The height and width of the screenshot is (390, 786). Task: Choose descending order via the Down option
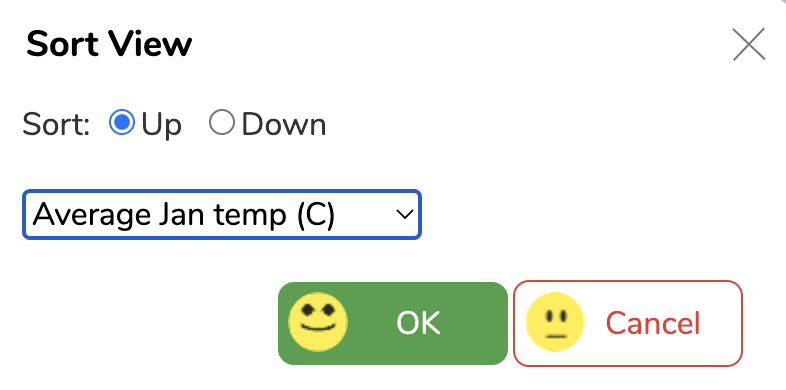[x=222, y=122]
